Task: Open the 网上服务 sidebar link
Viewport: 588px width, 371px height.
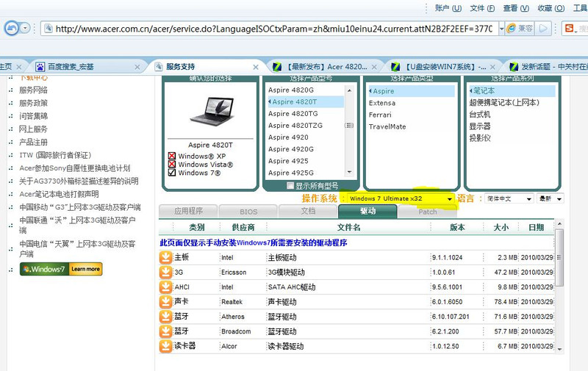Action: [x=33, y=129]
